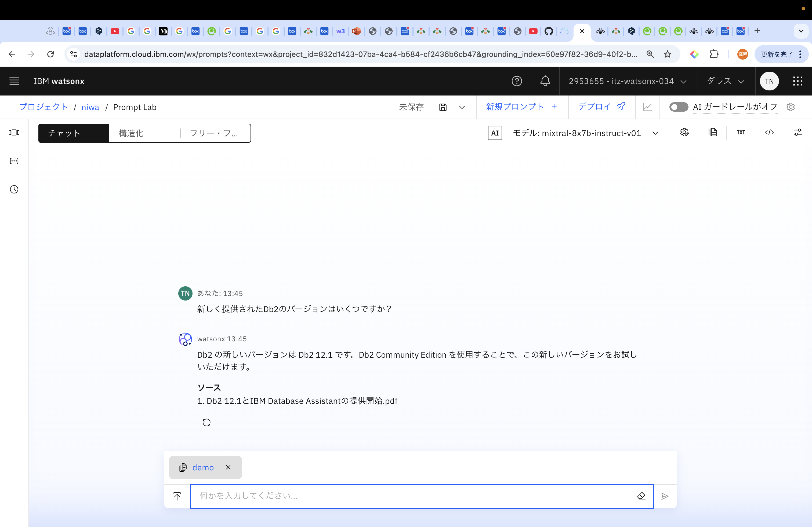Image resolution: width=812 pixels, height=527 pixels.
Task: Click the TXT prompt text icon
Action: point(741,132)
